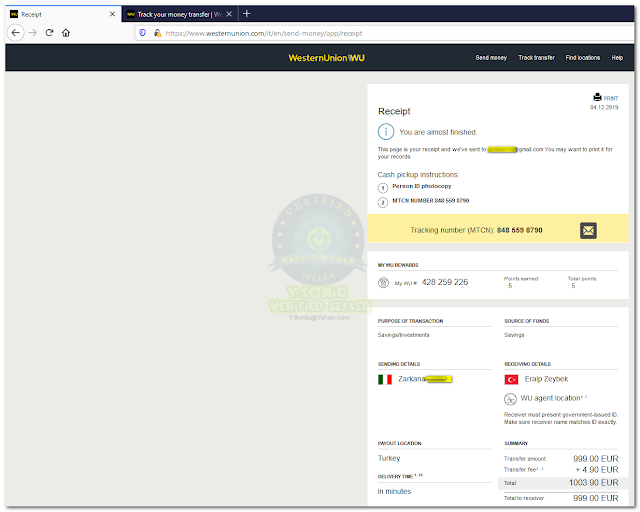640x512 pixels.
Task: Switch to Track your money transfer tab
Action: [180, 14]
